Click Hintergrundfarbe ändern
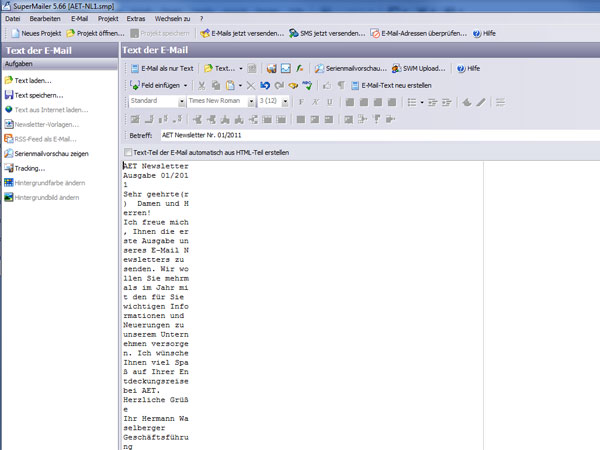This screenshot has height=450, width=600. coord(44,183)
